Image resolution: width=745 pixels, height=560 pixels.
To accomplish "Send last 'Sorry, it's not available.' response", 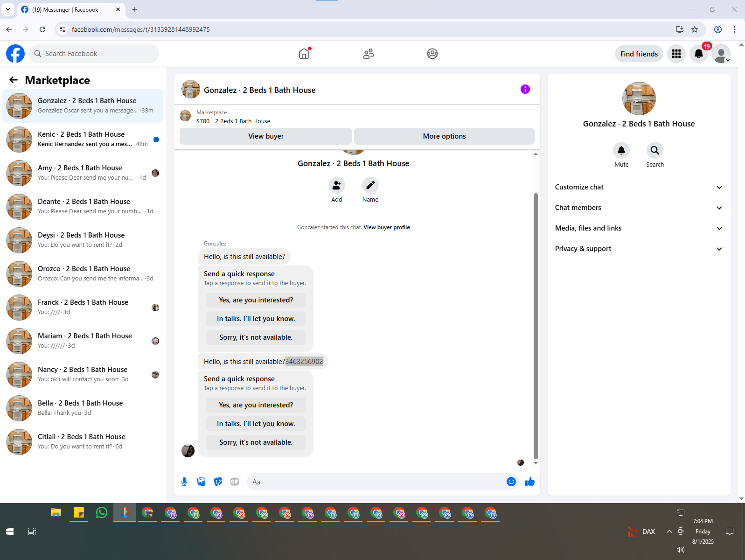I will pos(256,442).
